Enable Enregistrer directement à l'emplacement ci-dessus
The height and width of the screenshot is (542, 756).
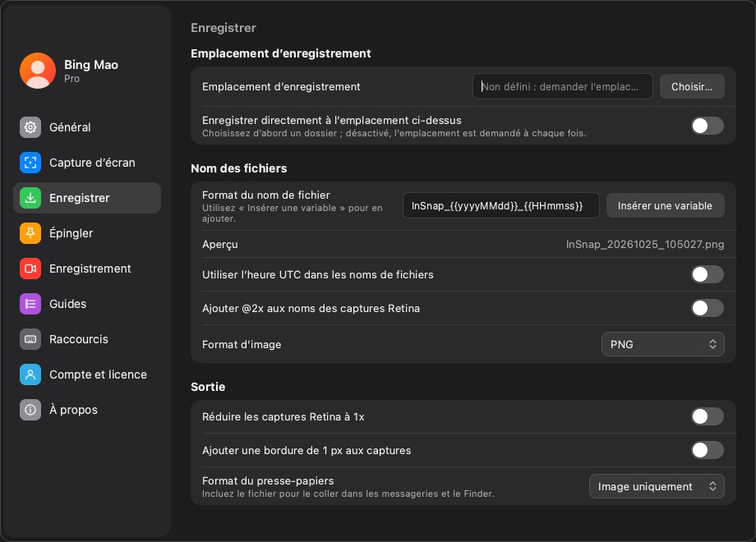708,126
